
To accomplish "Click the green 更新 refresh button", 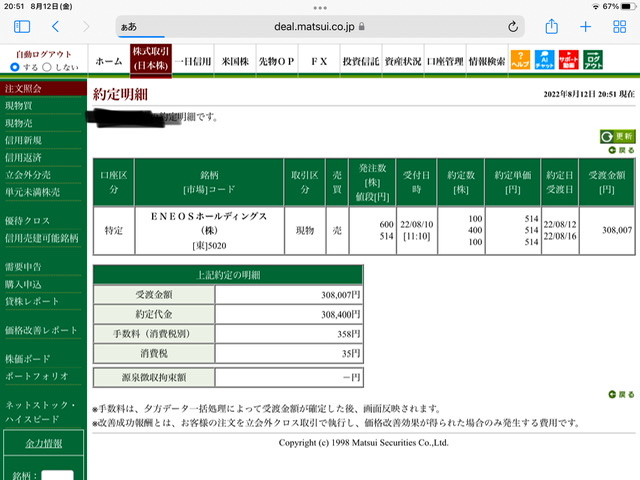I will [x=618, y=136].
